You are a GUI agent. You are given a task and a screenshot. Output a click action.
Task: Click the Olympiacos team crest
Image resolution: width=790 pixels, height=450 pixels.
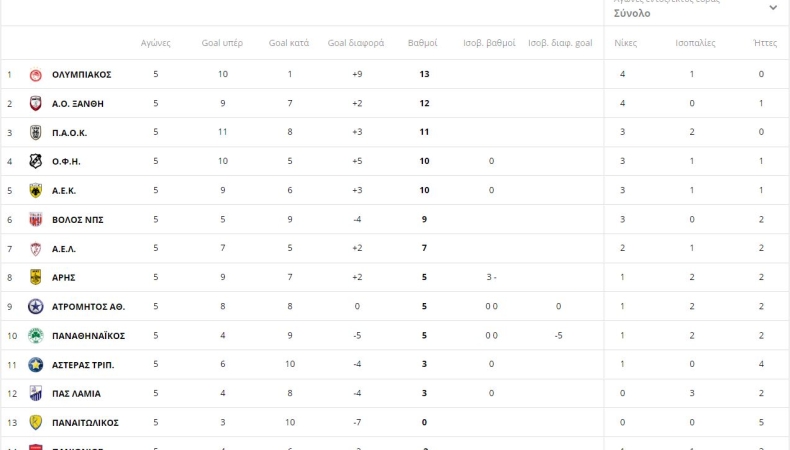35,74
